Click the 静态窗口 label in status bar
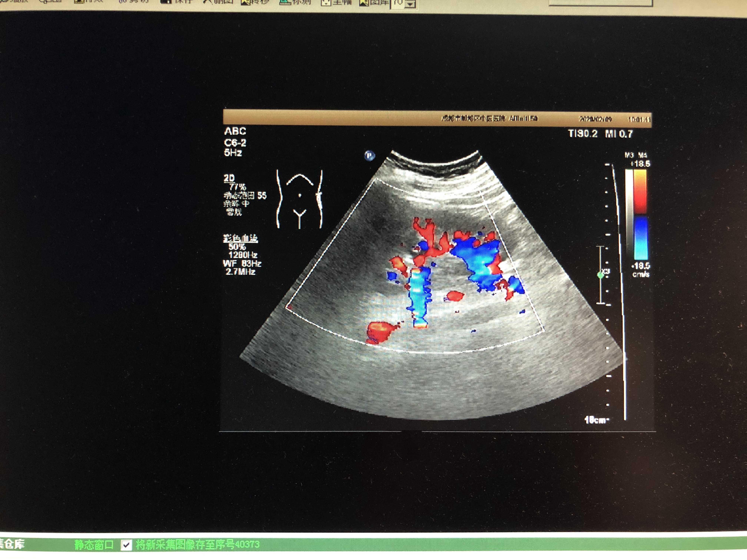Image resolution: width=747 pixels, height=560 pixels. [94, 545]
